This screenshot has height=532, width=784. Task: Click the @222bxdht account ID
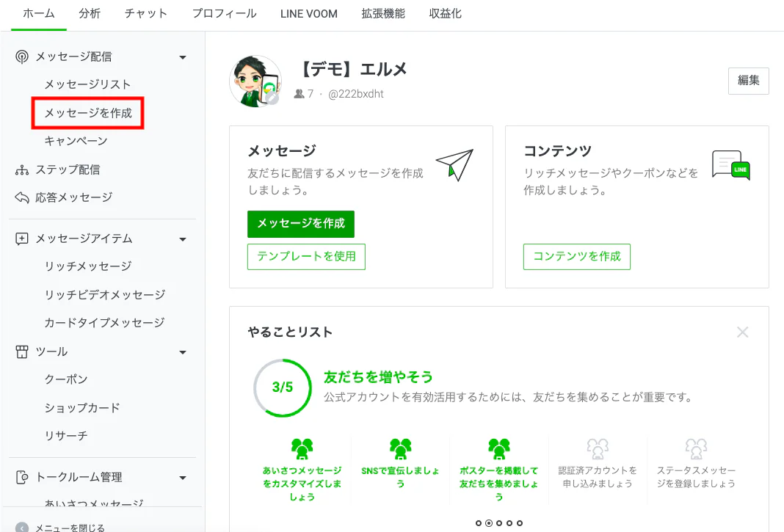[356, 94]
